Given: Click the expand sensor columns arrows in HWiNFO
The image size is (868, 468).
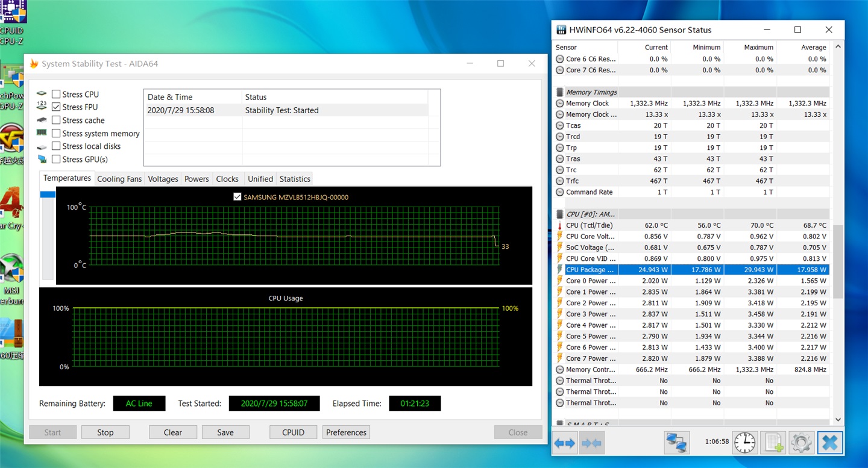Looking at the screenshot, I should [x=565, y=443].
